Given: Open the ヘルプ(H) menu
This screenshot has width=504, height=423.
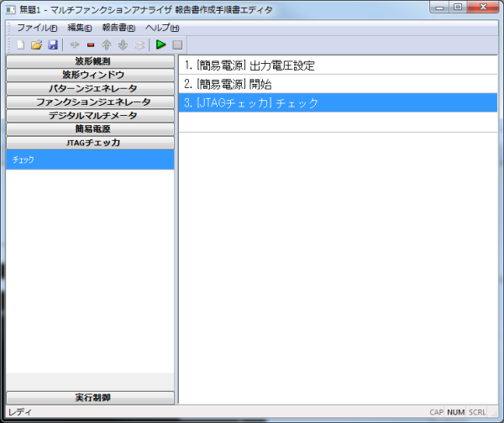Looking at the screenshot, I should (162, 28).
